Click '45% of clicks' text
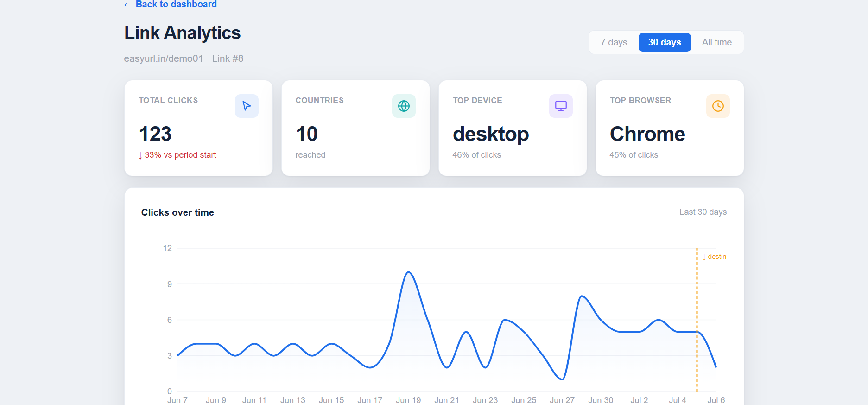The image size is (868, 405). (x=634, y=155)
